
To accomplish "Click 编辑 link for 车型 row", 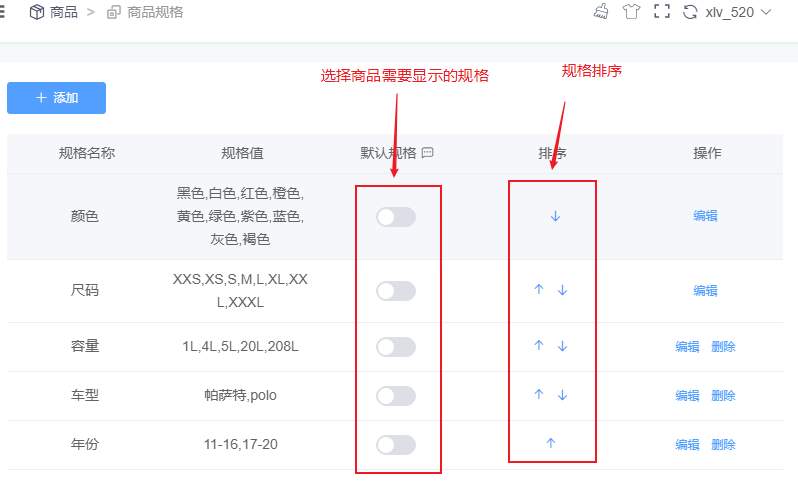I will pyautogui.click(x=687, y=395).
